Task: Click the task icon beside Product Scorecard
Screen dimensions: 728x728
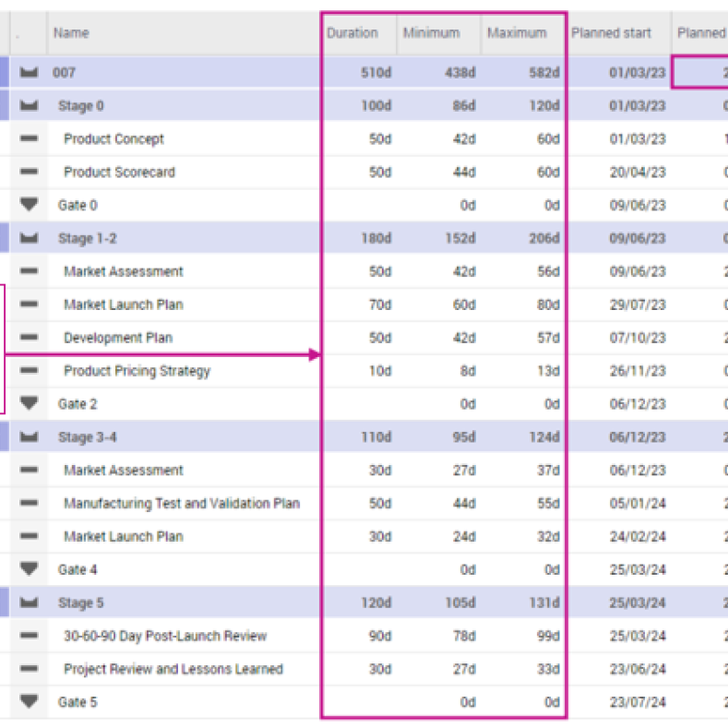Action: [x=29, y=172]
